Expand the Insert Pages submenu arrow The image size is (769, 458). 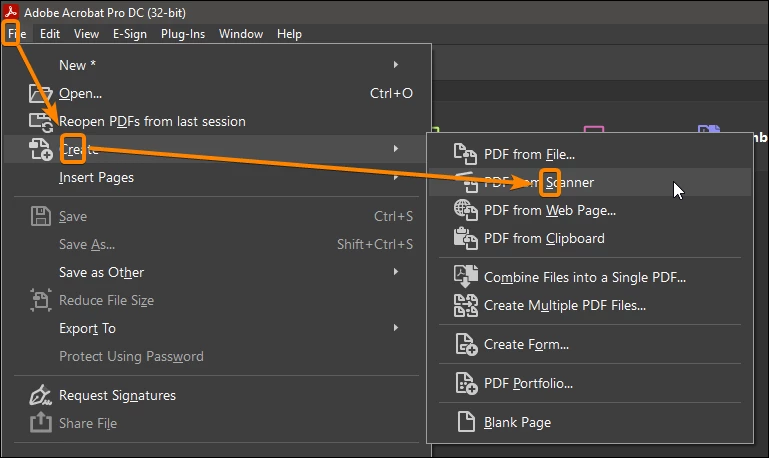(396, 177)
